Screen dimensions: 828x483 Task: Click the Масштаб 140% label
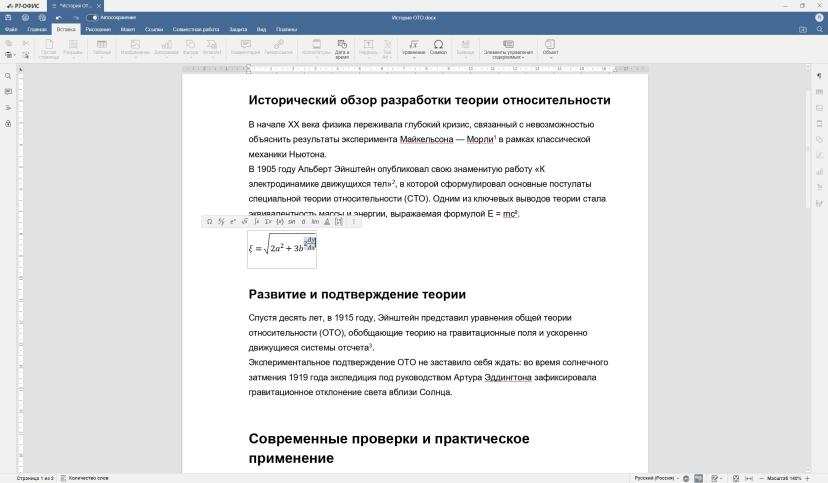coord(784,478)
